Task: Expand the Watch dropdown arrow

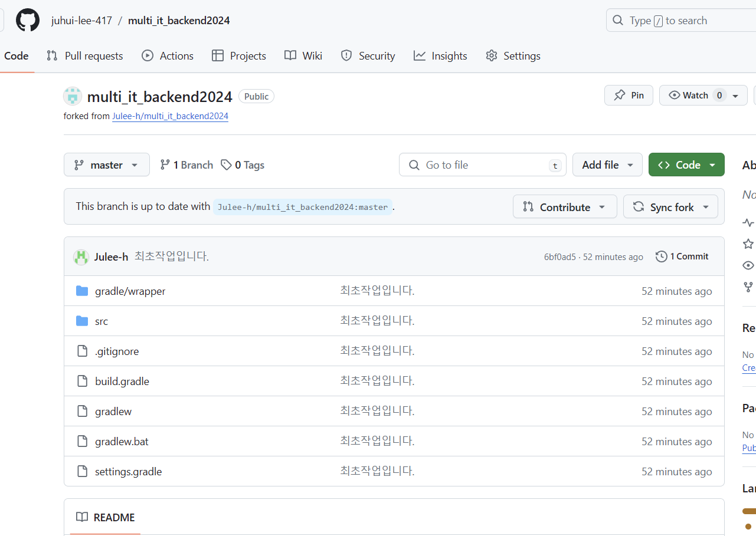Action: tap(735, 96)
